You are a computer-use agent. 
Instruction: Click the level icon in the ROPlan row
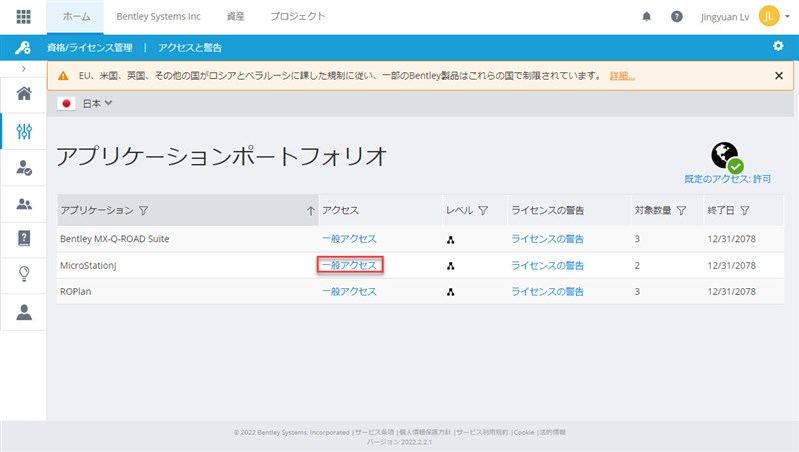point(450,292)
